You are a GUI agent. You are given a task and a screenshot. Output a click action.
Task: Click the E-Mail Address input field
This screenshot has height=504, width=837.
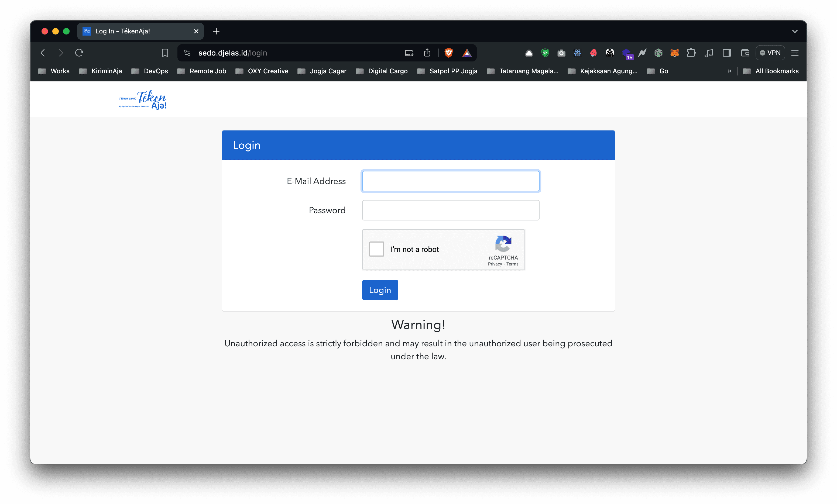(451, 181)
